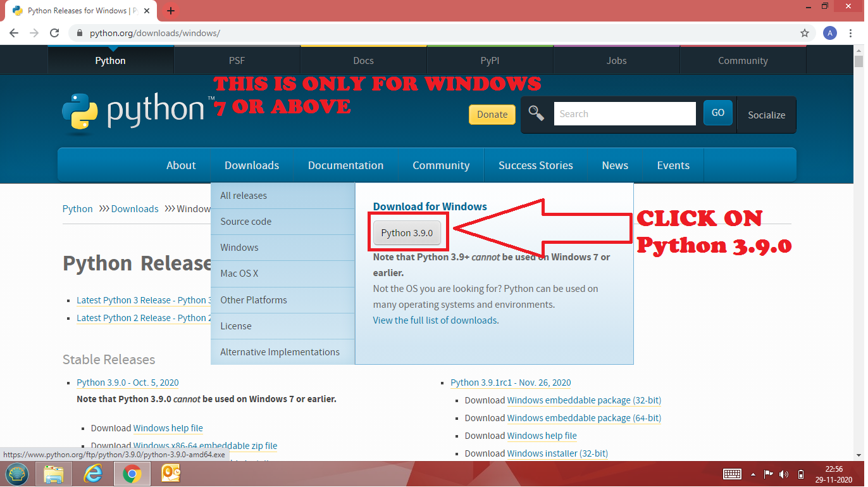Select Documentation in the navigation bar
Viewport: 868px width, 487px height.
345,165
